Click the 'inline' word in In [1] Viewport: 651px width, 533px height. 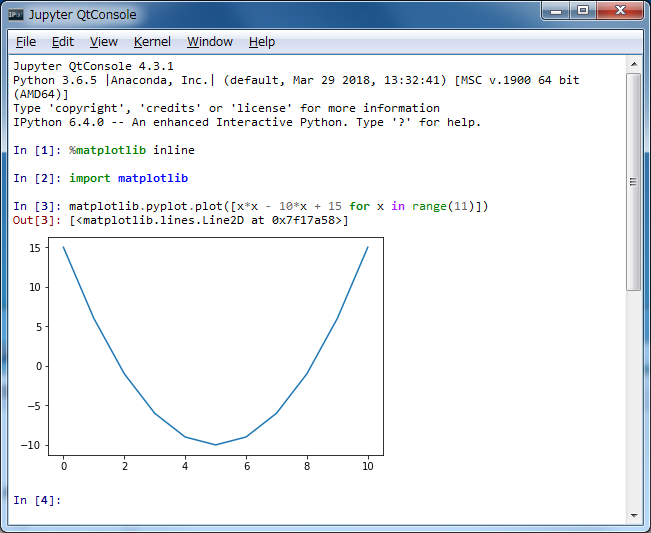coord(174,150)
